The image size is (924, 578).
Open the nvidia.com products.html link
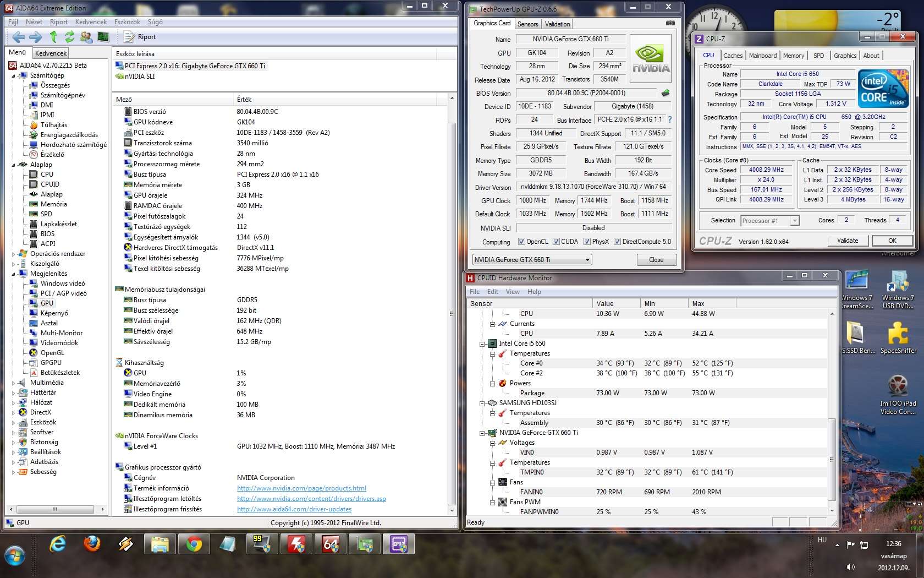301,488
